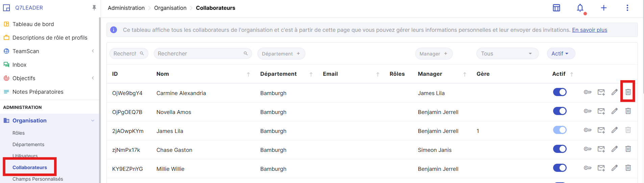This screenshot has height=183, width=644.
Task: Open the Actif filter dropdown
Action: pos(561,53)
